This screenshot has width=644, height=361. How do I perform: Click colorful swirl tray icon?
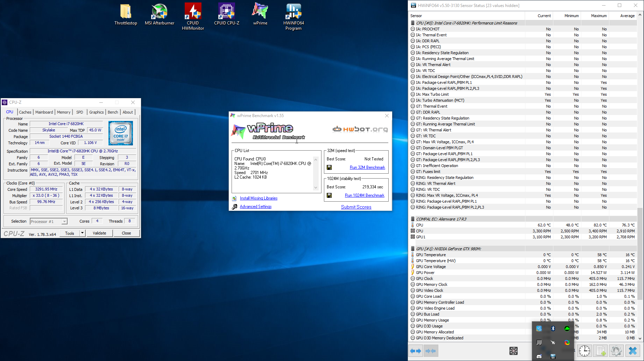[567, 342]
